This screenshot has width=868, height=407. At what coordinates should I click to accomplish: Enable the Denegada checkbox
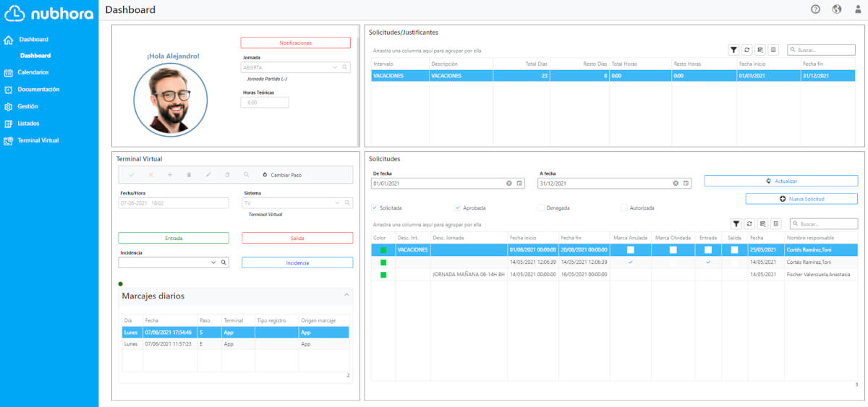click(541, 207)
